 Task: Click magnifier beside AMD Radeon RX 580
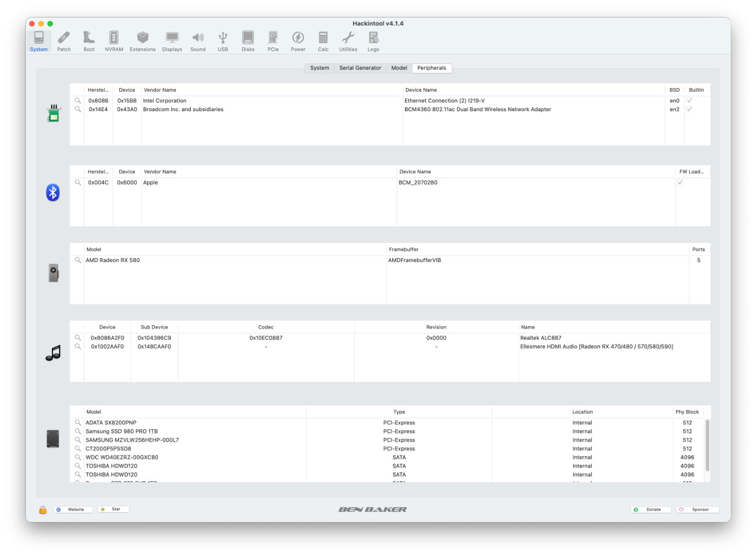point(78,260)
